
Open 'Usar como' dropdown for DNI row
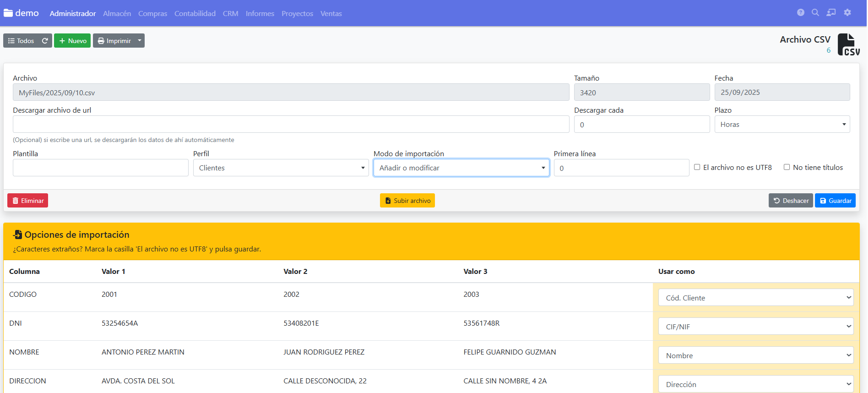[x=755, y=327]
